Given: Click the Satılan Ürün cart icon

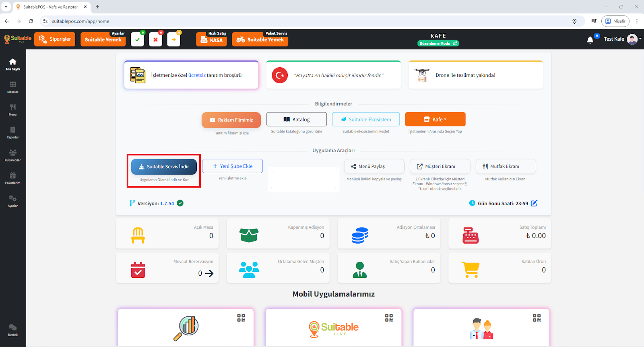Looking at the screenshot, I should point(471,270).
